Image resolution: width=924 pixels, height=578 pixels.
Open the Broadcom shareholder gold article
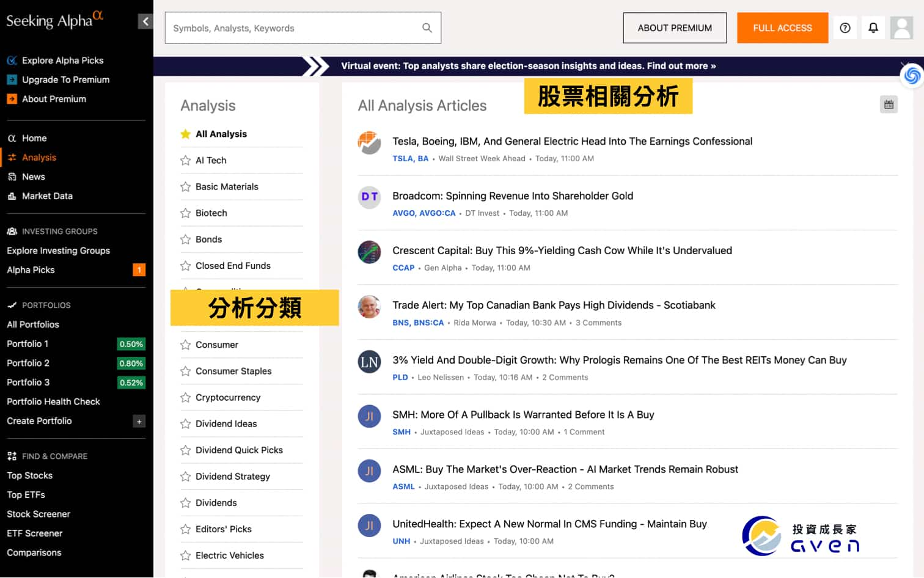tap(512, 196)
